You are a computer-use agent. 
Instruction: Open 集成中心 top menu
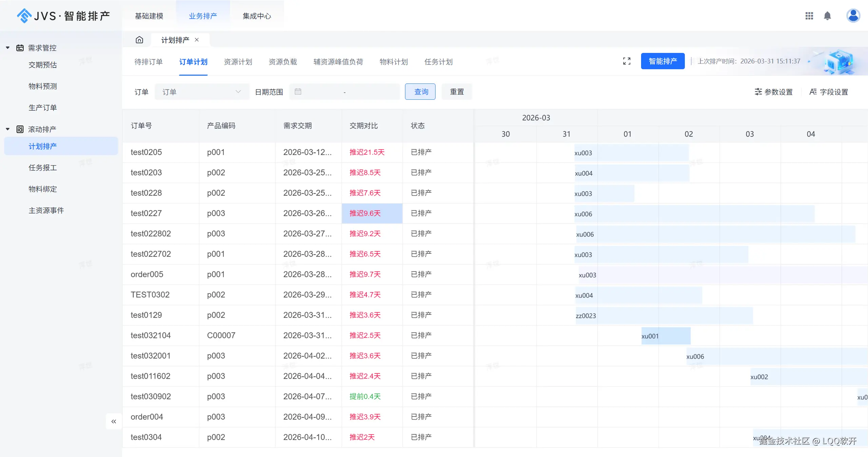click(x=257, y=16)
